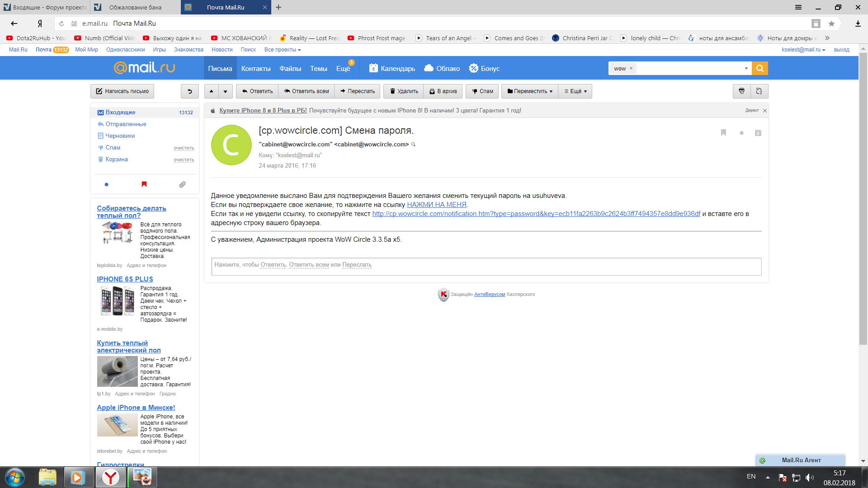This screenshot has height=488, width=868.
Task: Click the НАЖМИ НА МЕНЯ link
Action: coord(436,205)
